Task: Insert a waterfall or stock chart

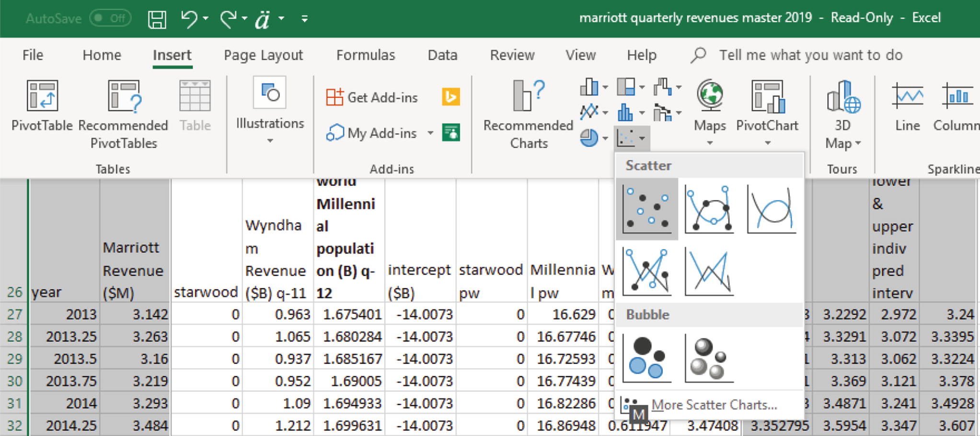Action: click(667, 87)
